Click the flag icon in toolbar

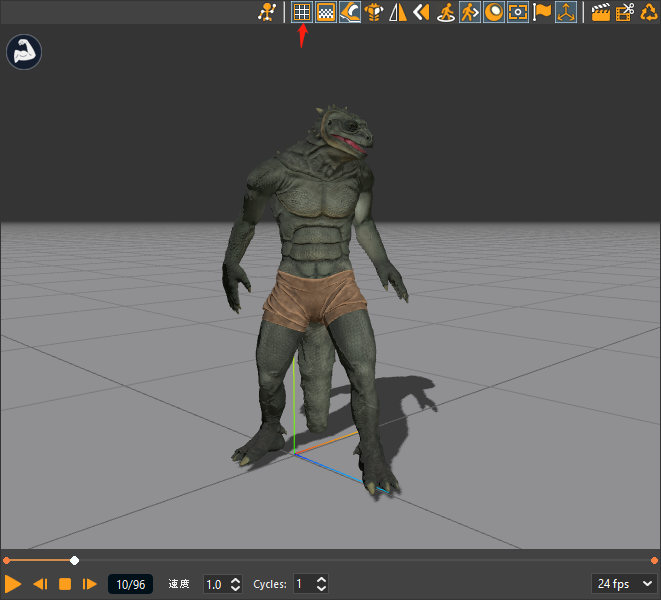pos(542,12)
